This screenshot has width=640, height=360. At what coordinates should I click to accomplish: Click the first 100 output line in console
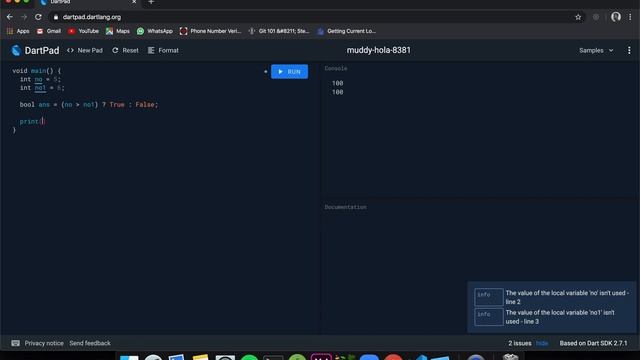(338, 83)
